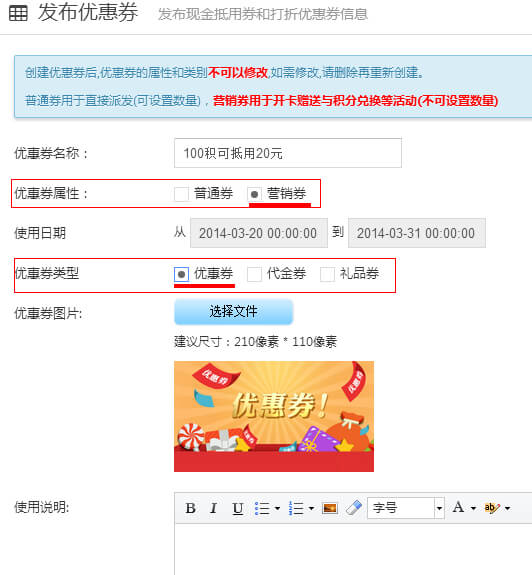Click the font color A icon
Image resolution: width=532 pixels, height=575 pixels.
[x=458, y=508]
